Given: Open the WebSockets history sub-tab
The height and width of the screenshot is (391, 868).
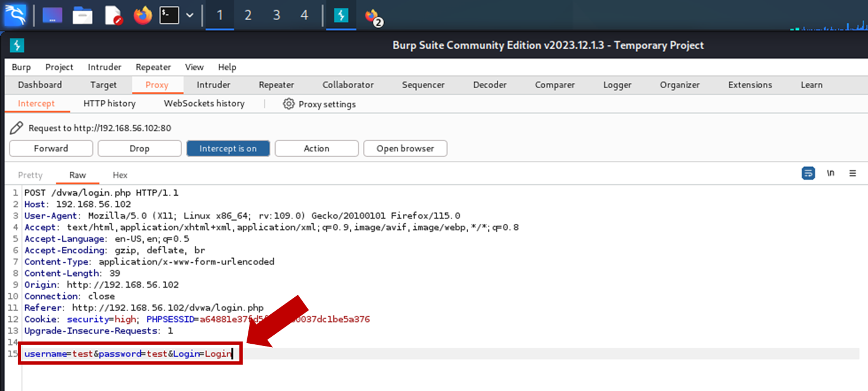Looking at the screenshot, I should point(204,104).
